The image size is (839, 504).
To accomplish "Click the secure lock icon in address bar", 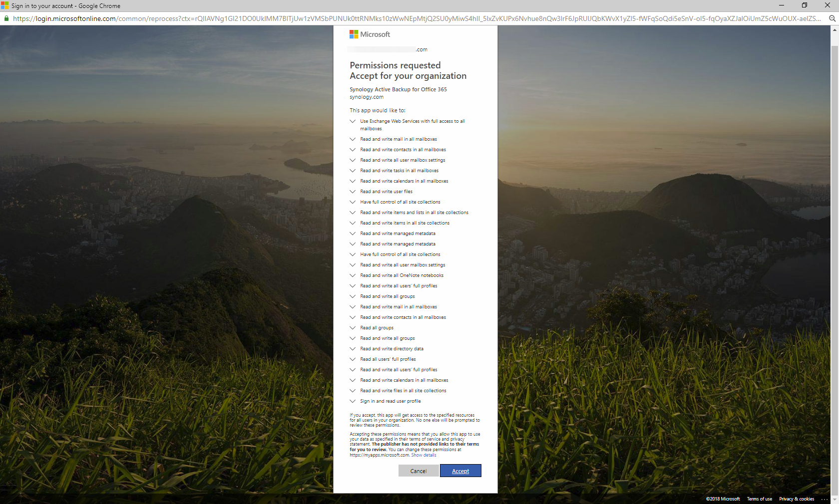I will 6,18.
